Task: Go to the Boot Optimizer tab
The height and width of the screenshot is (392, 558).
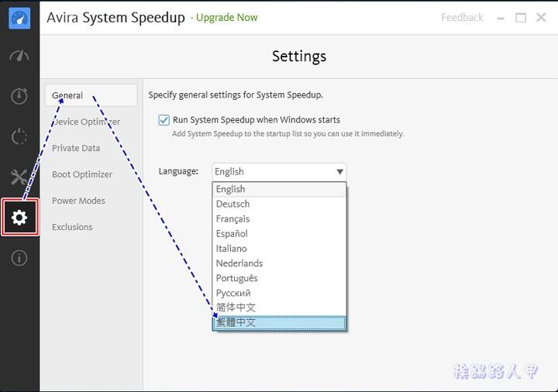Action: [x=82, y=174]
